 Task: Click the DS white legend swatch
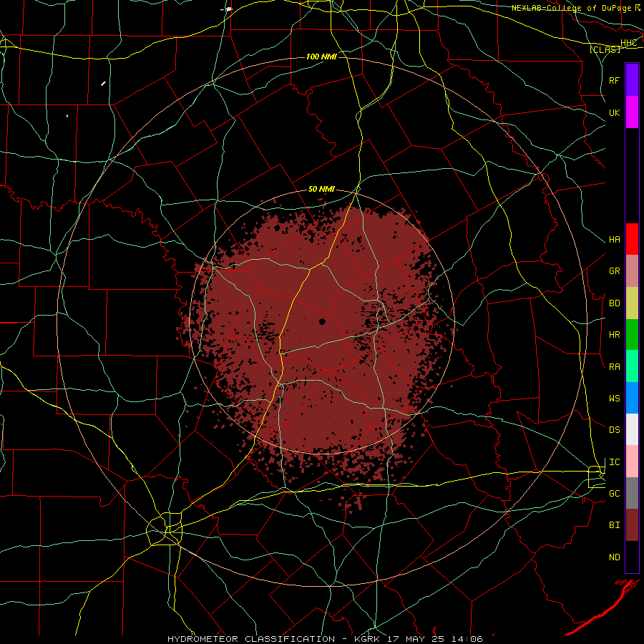[x=632, y=429]
